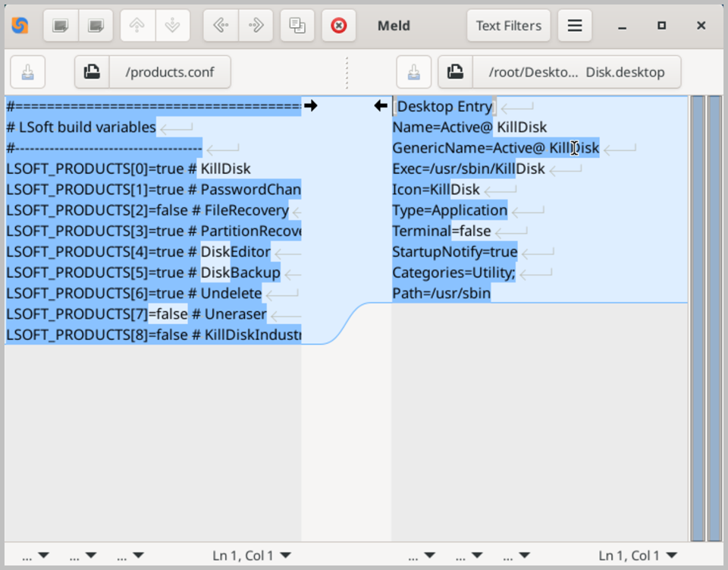
Task: Save the left pane products.conf file
Action: coord(28,72)
